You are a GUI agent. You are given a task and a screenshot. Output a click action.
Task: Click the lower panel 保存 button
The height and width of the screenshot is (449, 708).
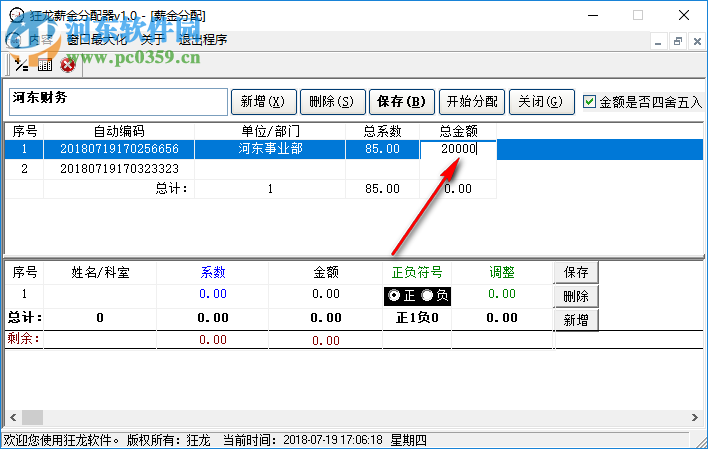tap(576, 272)
